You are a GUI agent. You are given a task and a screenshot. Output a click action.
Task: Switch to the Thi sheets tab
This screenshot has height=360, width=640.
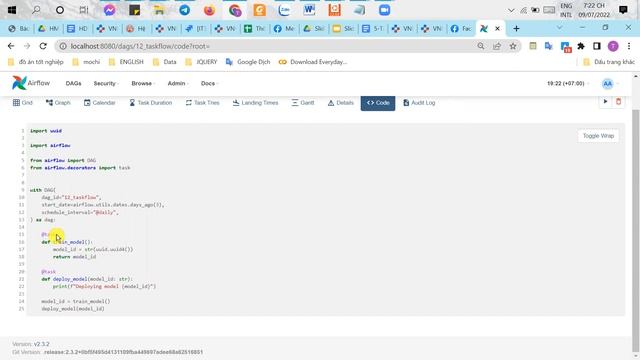[x=254, y=29]
